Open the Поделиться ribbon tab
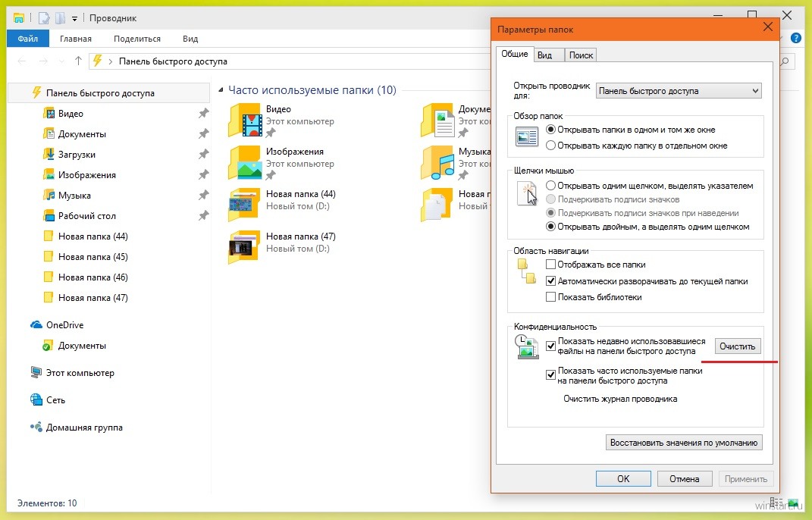Viewport: 812px width, 520px height. point(137,39)
